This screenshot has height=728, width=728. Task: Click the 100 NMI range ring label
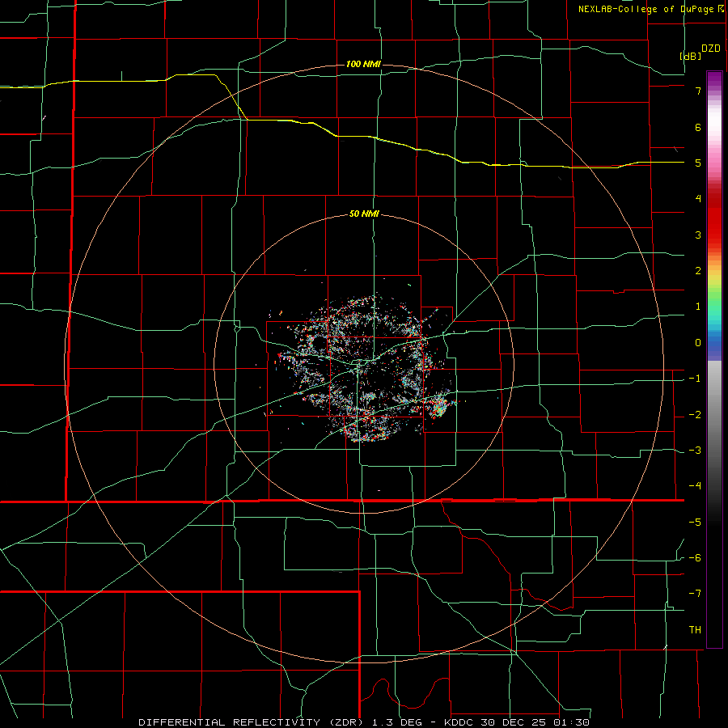pyautogui.click(x=363, y=64)
